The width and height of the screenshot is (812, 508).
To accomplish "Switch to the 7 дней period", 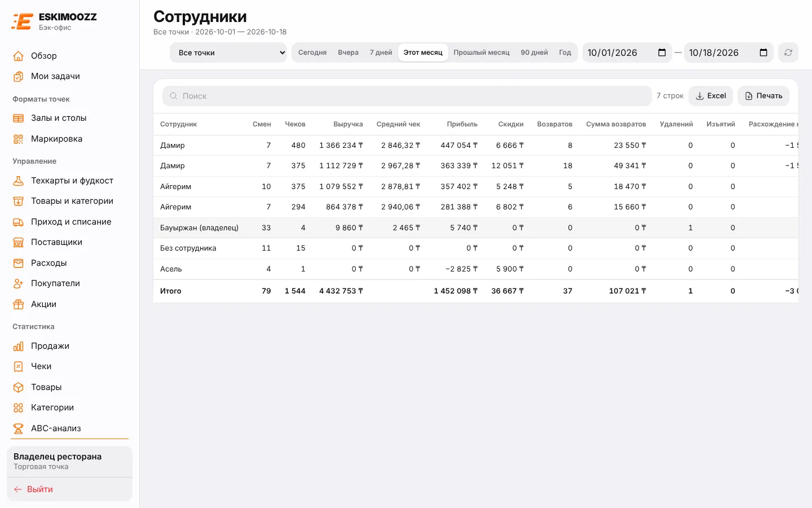I will click(381, 52).
